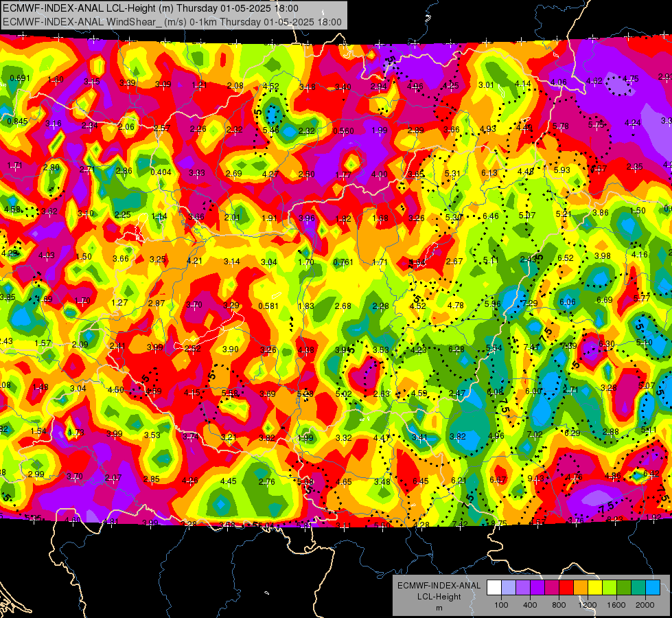This screenshot has width=672, height=618.
Task: Click the wind shear value 7.02
Action: click(x=535, y=435)
